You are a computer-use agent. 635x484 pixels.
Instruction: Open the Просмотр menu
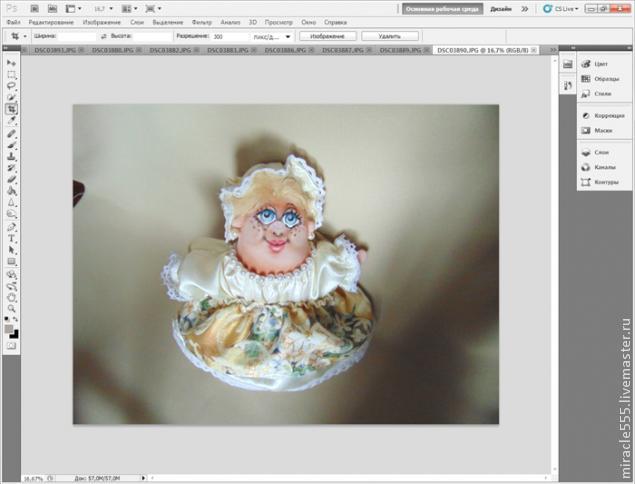278,22
